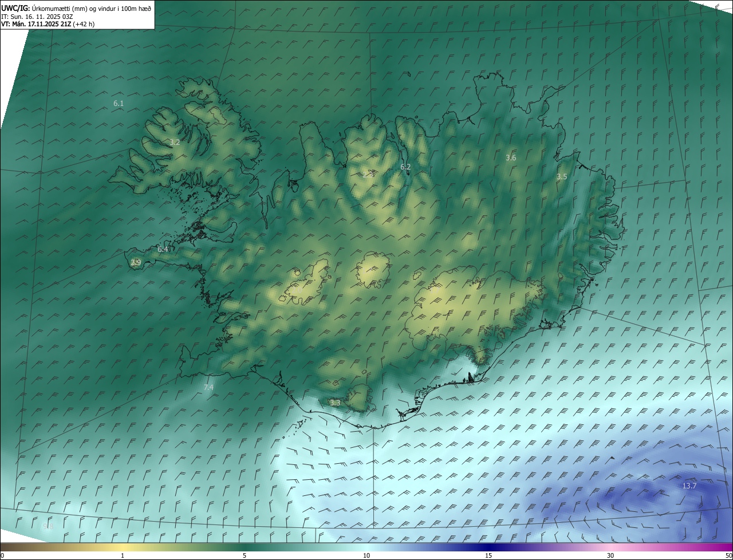Viewport: 733px width, 560px height.
Task: Click the valid time 'VT: Mán. 17.11.2025 21Z (+42 h)'
Action: 48,24
